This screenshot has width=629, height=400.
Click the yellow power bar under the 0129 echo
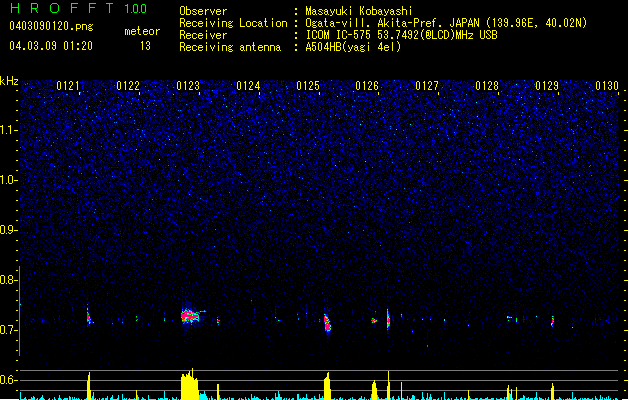point(552,391)
